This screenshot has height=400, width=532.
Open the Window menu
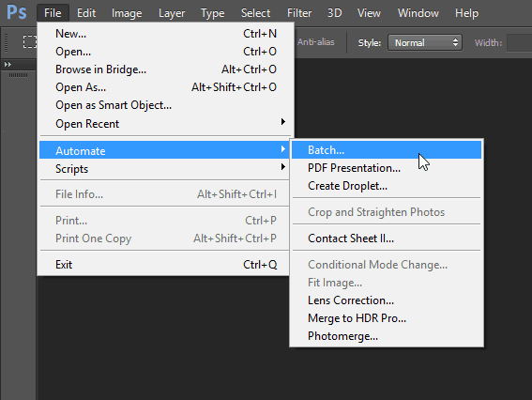(x=418, y=13)
